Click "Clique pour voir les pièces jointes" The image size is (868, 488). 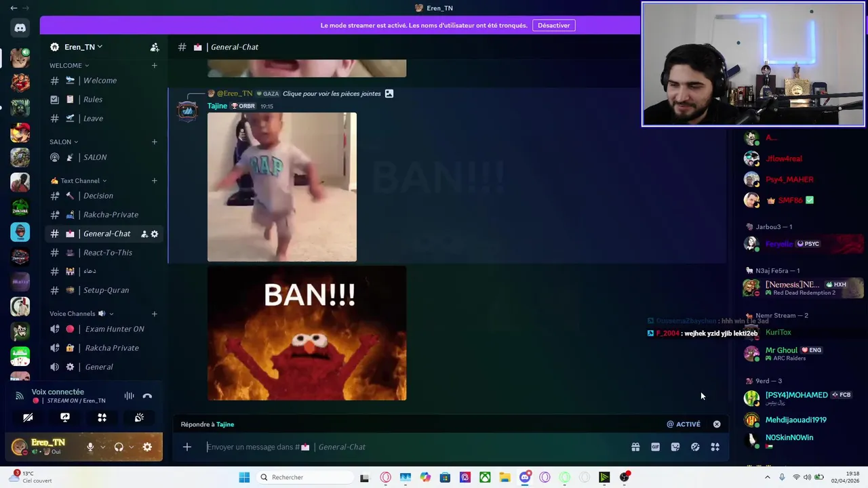click(332, 94)
